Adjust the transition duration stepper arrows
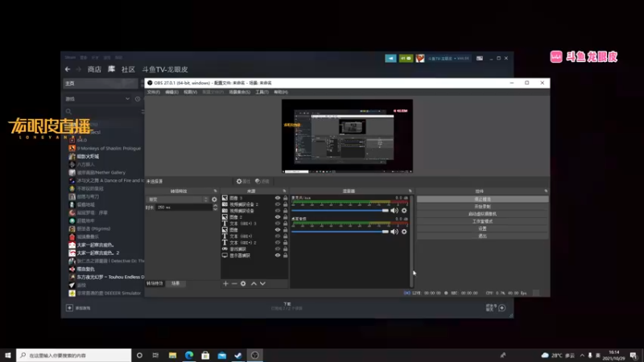 pos(215,208)
